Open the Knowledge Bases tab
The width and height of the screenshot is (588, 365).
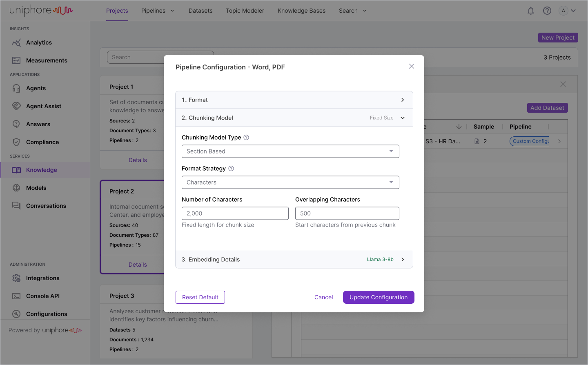[x=301, y=11]
